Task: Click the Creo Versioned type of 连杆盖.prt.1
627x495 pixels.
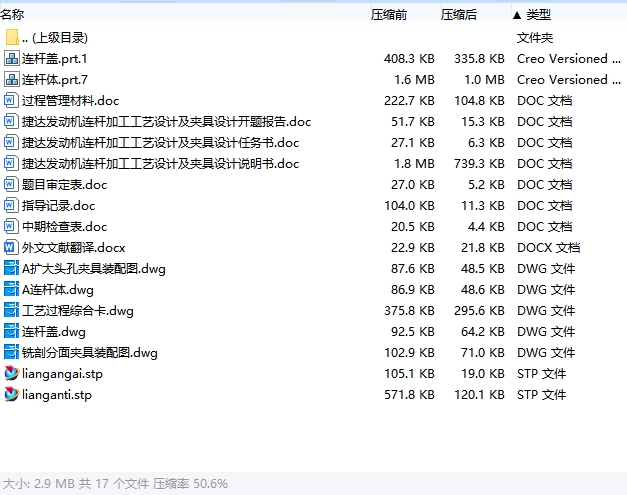Action: [x=569, y=59]
